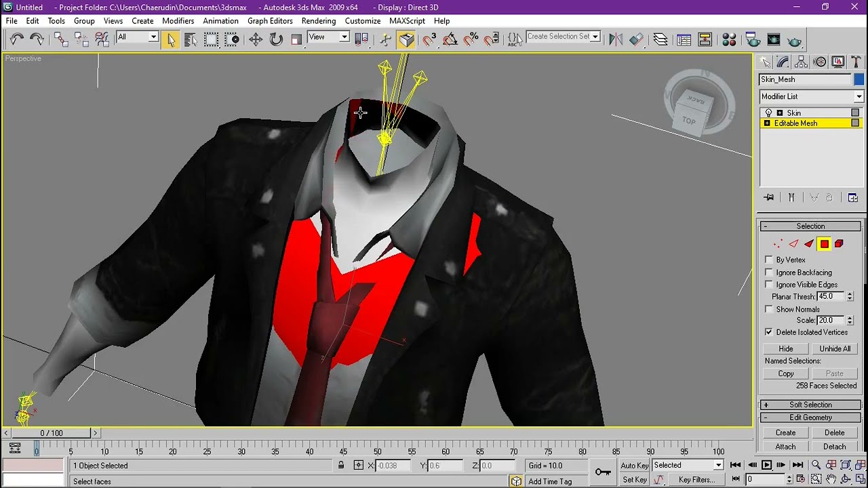Choose Rectangular Selection Region tool
The image size is (868, 488).
point(212,39)
